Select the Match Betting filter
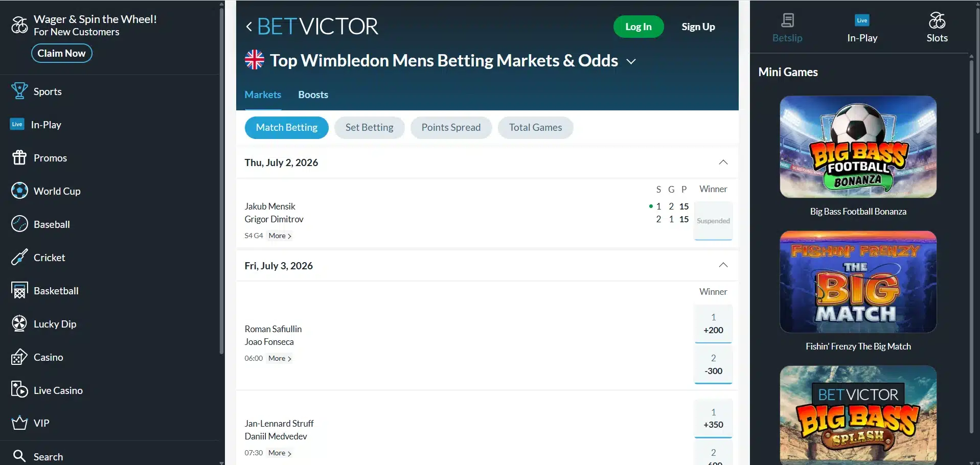Image resolution: width=980 pixels, height=465 pixels. click(x=286, y=128)
